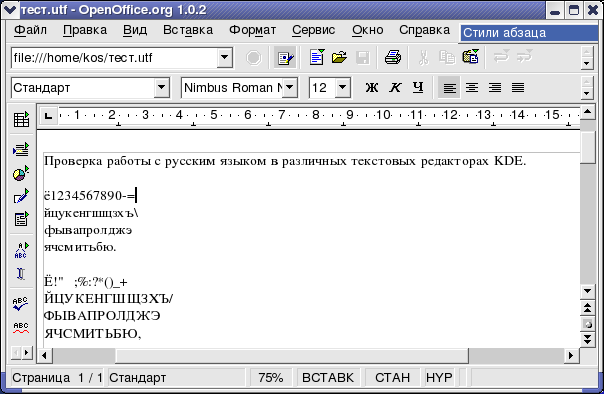The width and height of the screenshot is (604, 394).
Task: Click the paragraph style box Стандарт
Action: pyautogui.click(x=83, y=88)
